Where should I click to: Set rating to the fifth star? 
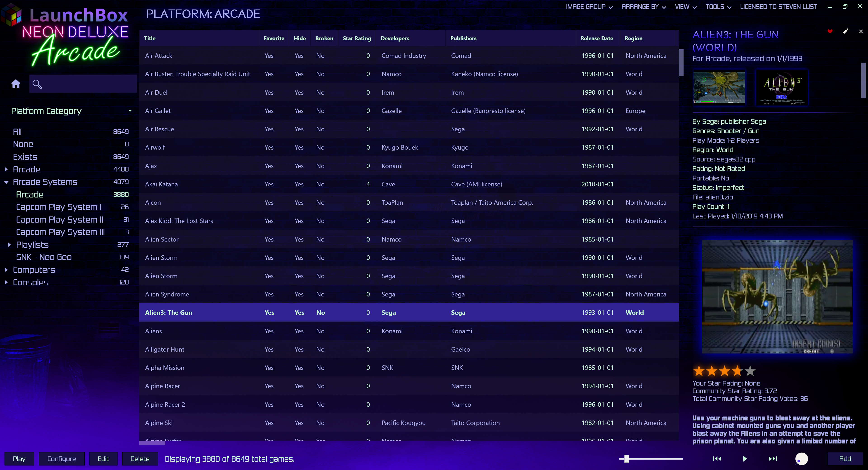tap(750, 371)
